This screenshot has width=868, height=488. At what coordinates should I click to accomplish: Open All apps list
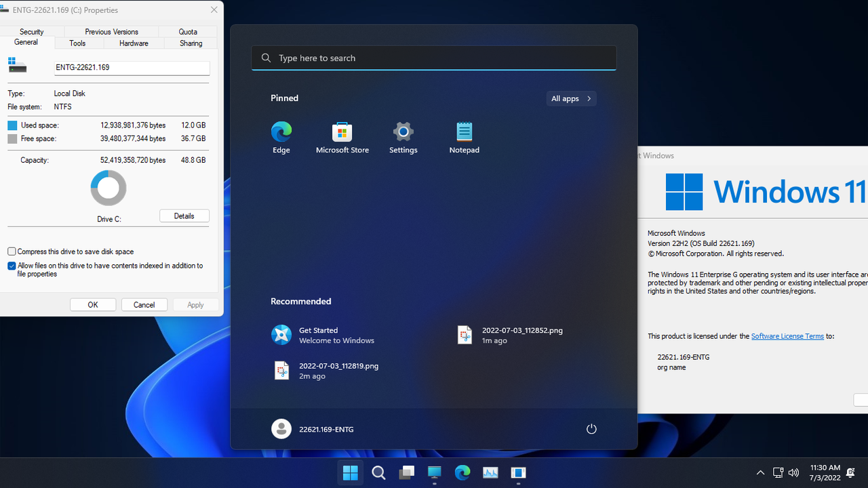pyautogui.click(x=571, y=98)
